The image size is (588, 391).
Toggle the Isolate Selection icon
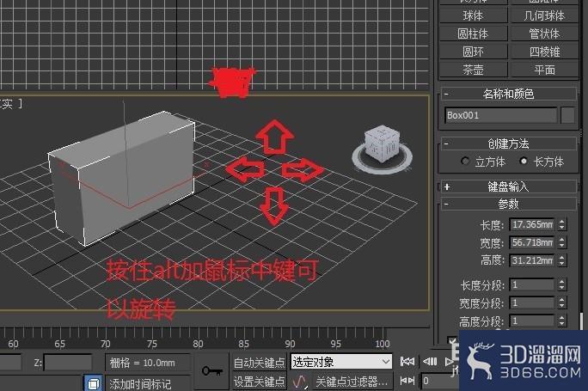[93, 383]
